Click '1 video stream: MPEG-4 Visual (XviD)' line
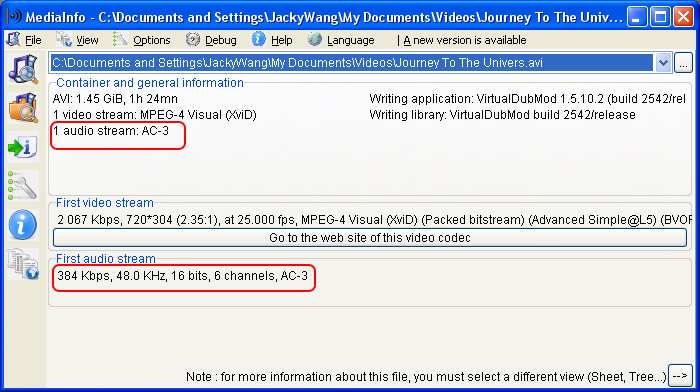 click(x=154, y=115)
